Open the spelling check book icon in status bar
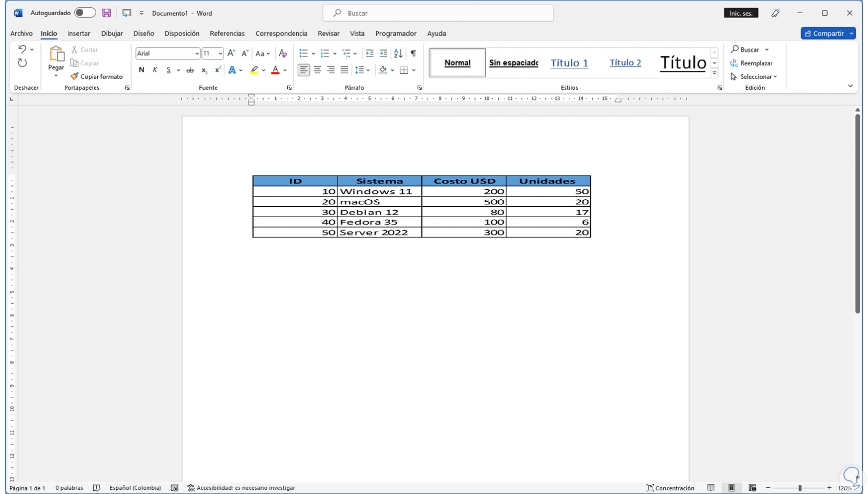Screen dimensions: 868x494 click(x=96, y=488)
